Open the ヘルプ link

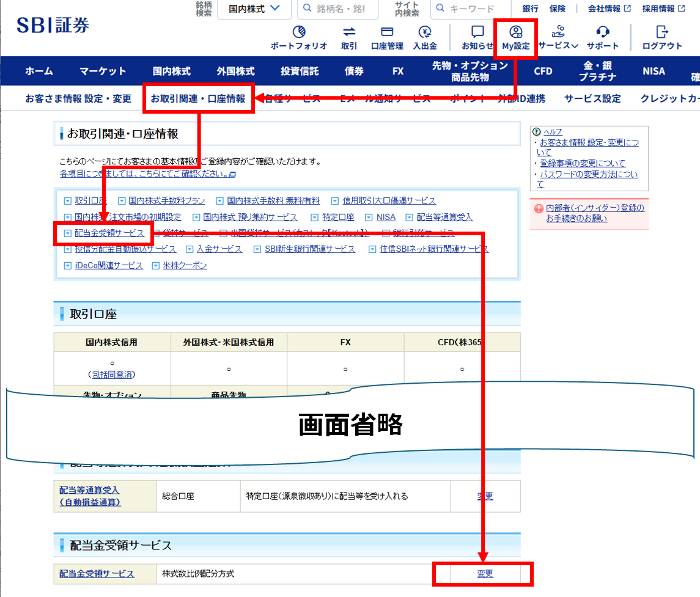(553, 131)
